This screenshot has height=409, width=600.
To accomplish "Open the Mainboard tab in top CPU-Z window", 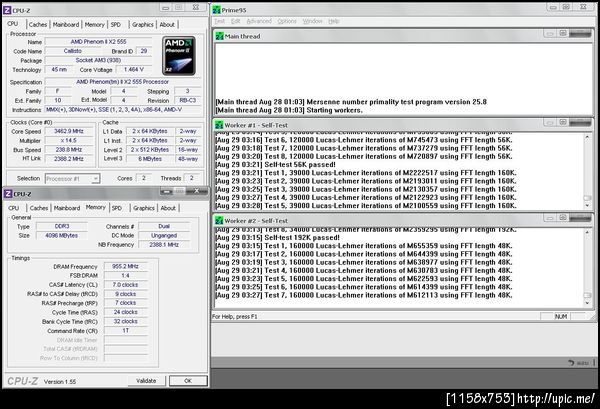I will pyautogui.click(x=66, y=24).
